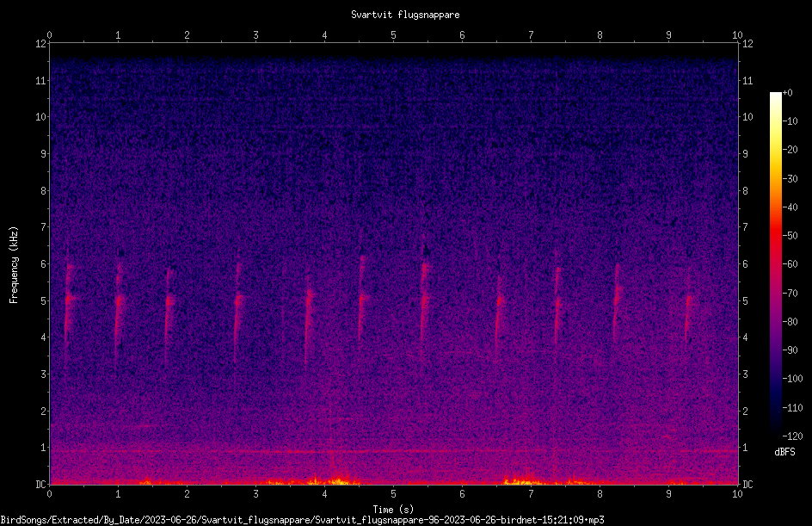Click the '7' tick on left frequency axis
812x526 pixels.
tap(44, 227)
